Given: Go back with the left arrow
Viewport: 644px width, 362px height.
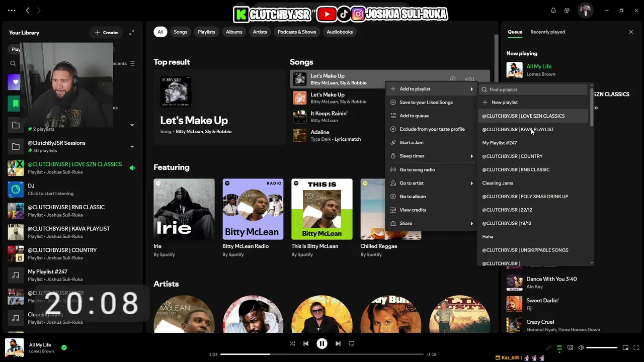Looking at the screenshot, I should pyautogui.click(x=28, y=10).
